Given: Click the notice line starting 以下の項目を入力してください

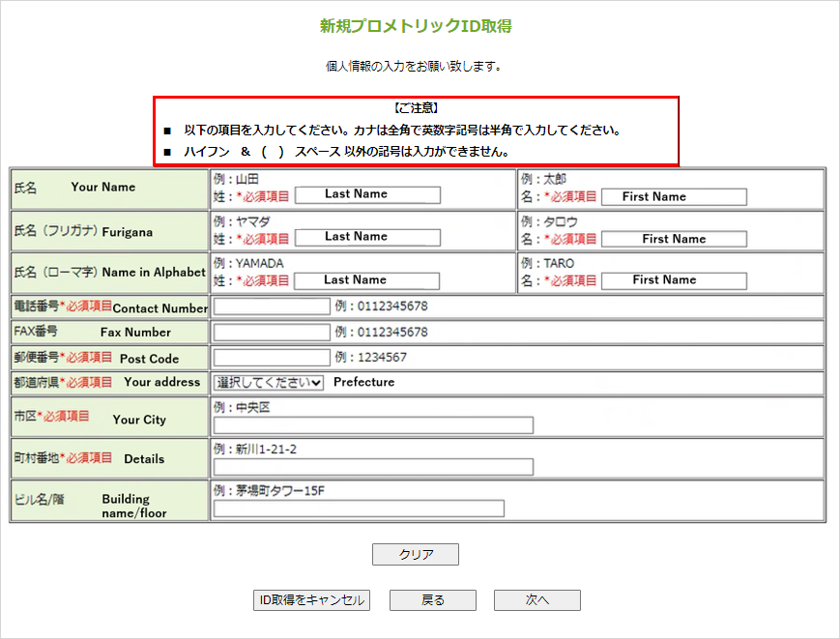Looking at the screenshot, I should click(x=402, y=131).
